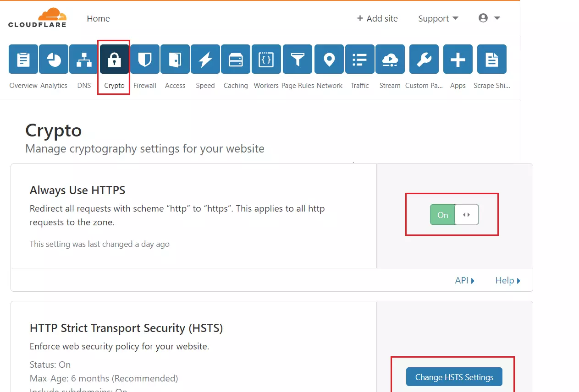Click the Cloudflare logo

[37, 18]
